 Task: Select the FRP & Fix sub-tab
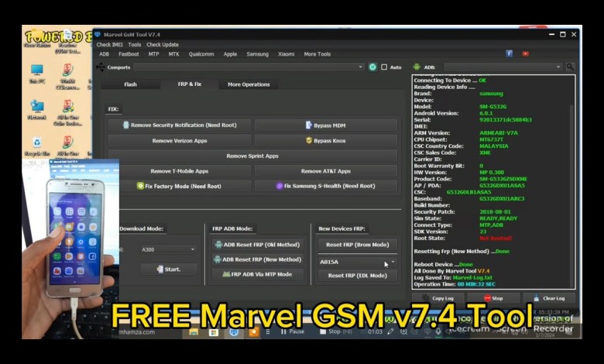point(190,84)
